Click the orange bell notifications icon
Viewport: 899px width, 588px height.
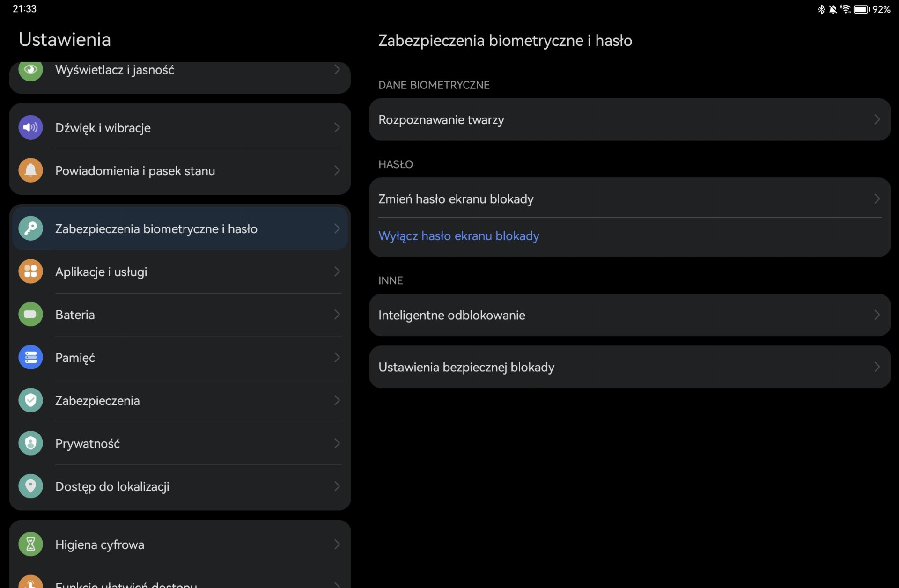click(30, 170)
